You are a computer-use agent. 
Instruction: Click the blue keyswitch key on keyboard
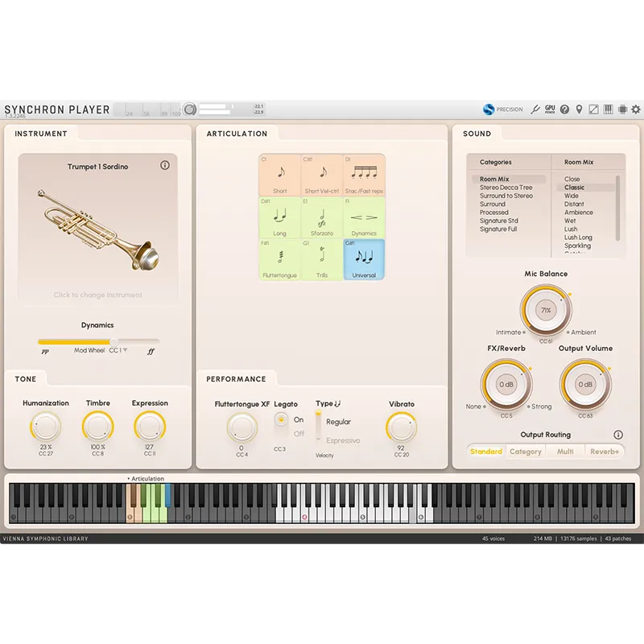click(167, 495)
